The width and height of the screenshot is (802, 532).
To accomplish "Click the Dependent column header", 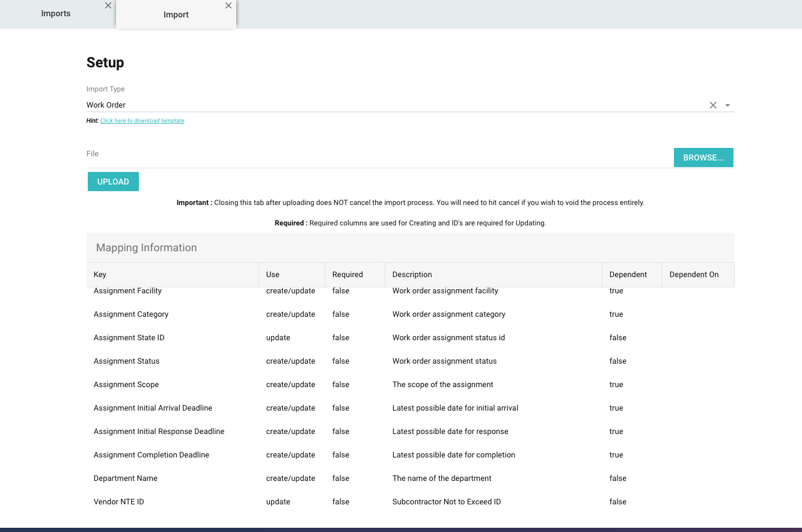I will (628, 275).
